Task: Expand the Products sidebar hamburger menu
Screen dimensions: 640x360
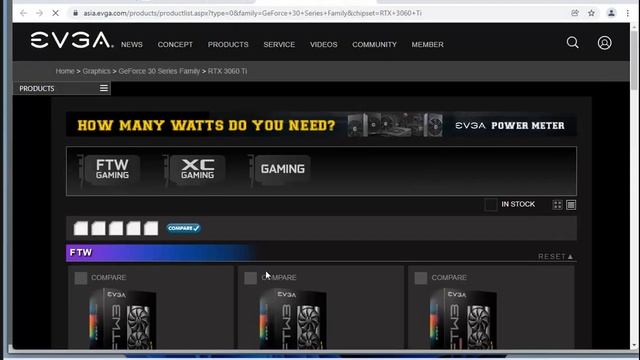Action: click(x=104, y=88)
